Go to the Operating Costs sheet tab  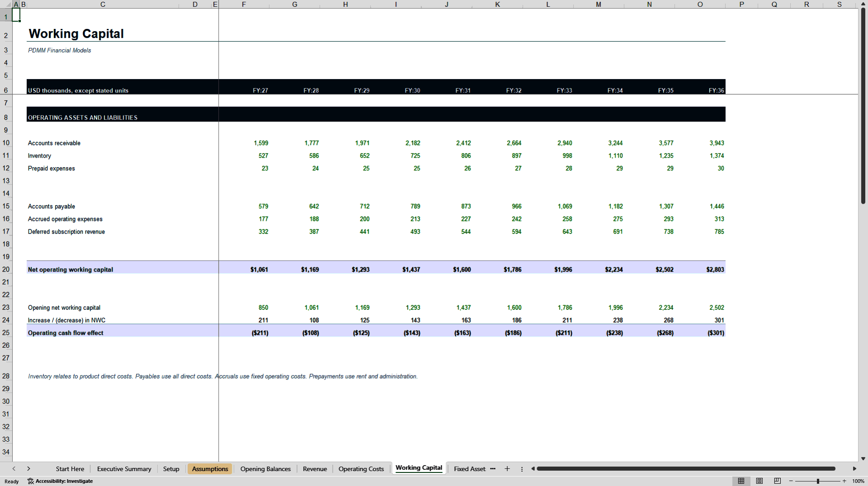[x=361, y=469]
